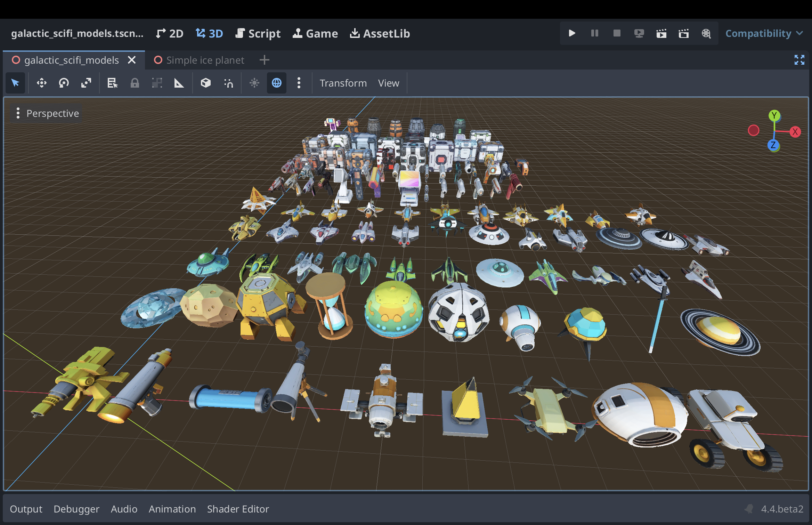Open the Audio bottom panel
The height and width of the screenshot is (525, 812).
(x=124, y=509)
